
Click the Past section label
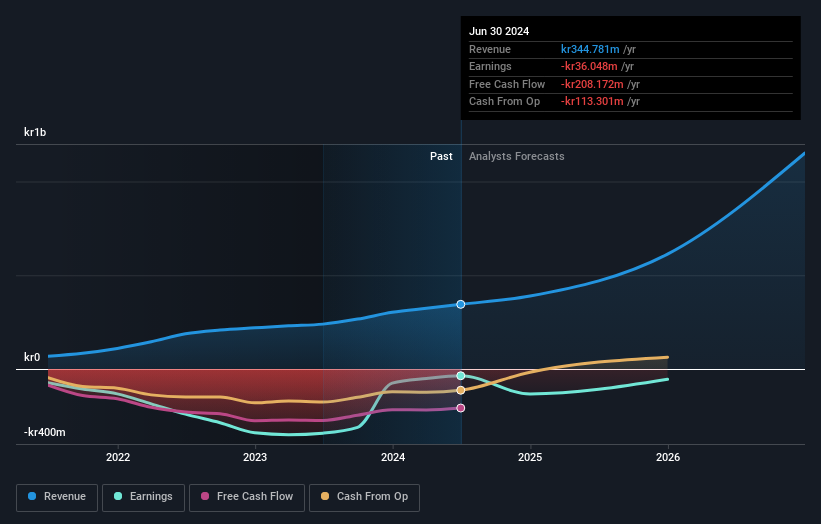441,156
